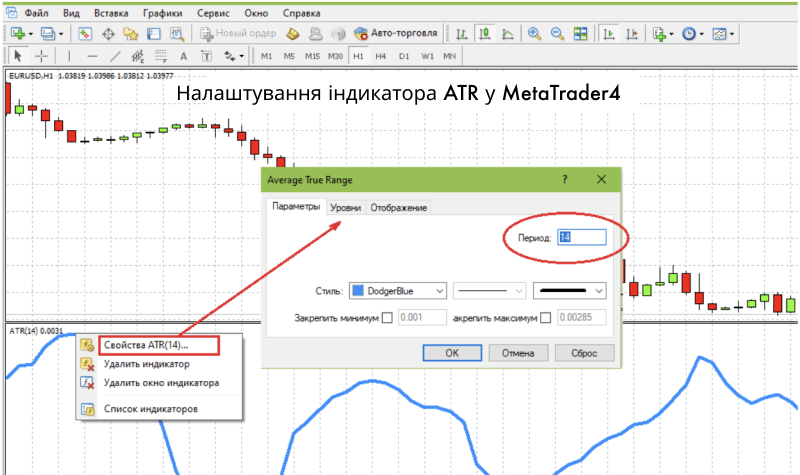Toggle Chart Shift icon
This screenshot has width=800, height=475.
632,34
